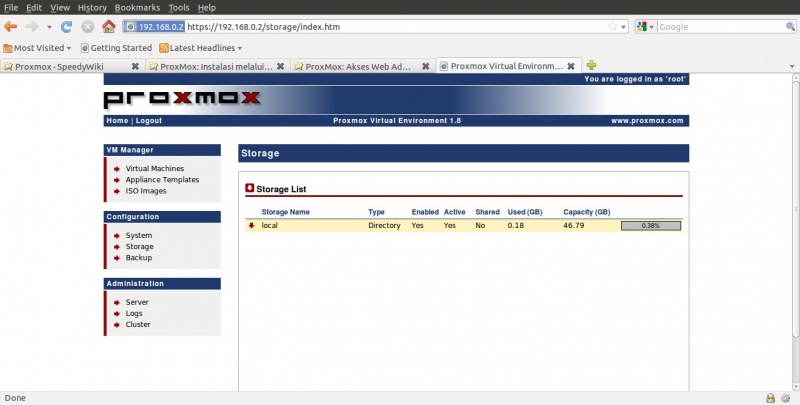Viewport: 800px width, 405px height.
Task: Click the 0.38% usage progress bar
Action: [651, 225]
